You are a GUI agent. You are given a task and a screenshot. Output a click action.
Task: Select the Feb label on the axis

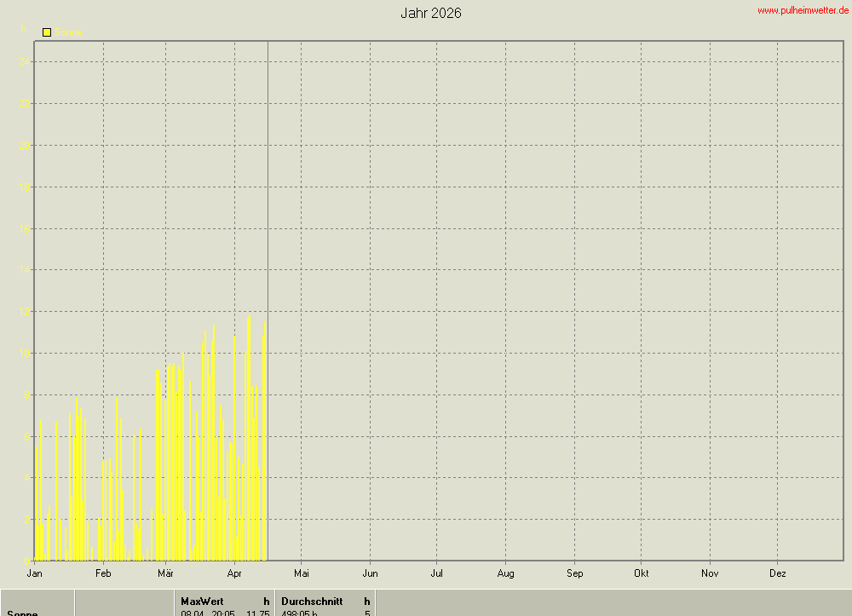[103, 573]
